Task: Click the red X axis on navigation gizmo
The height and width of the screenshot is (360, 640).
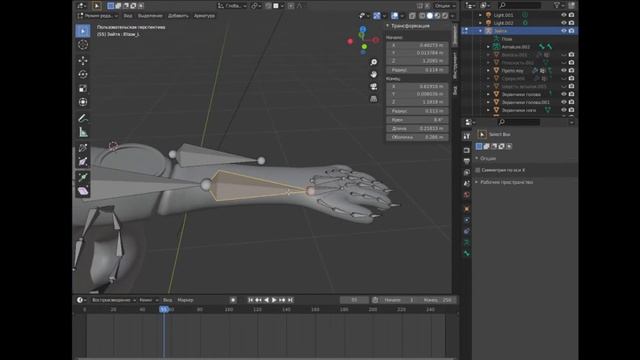Action: [x=376, y=40]
